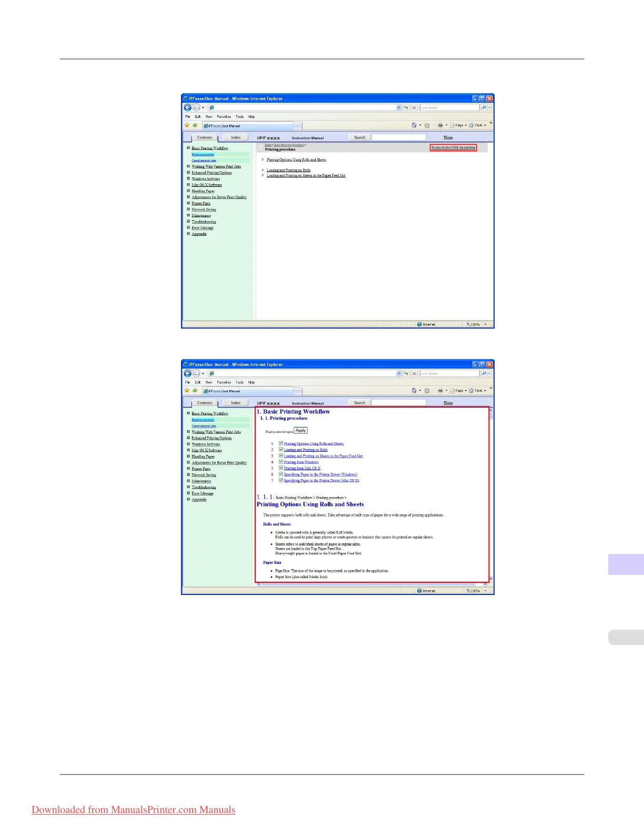Uncheck 'Specifying Paper in Printer Driver (Mac OS X)' checkbox

[x=281, y=480]
